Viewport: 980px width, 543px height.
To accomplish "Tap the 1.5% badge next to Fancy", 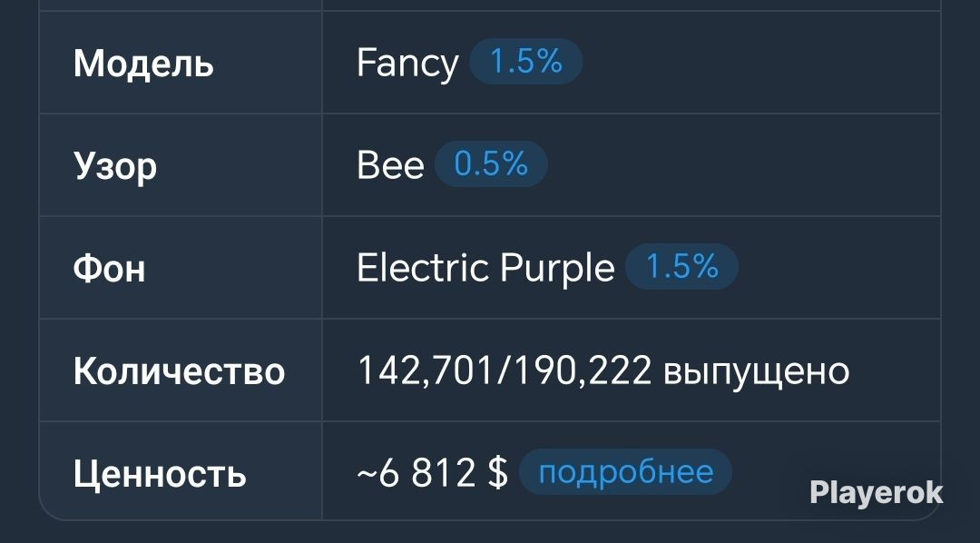I will coord(525,62).
